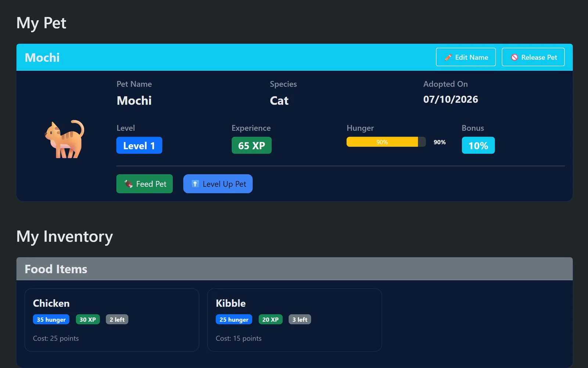Click the Level Up Pet button

tap(218, 184)
